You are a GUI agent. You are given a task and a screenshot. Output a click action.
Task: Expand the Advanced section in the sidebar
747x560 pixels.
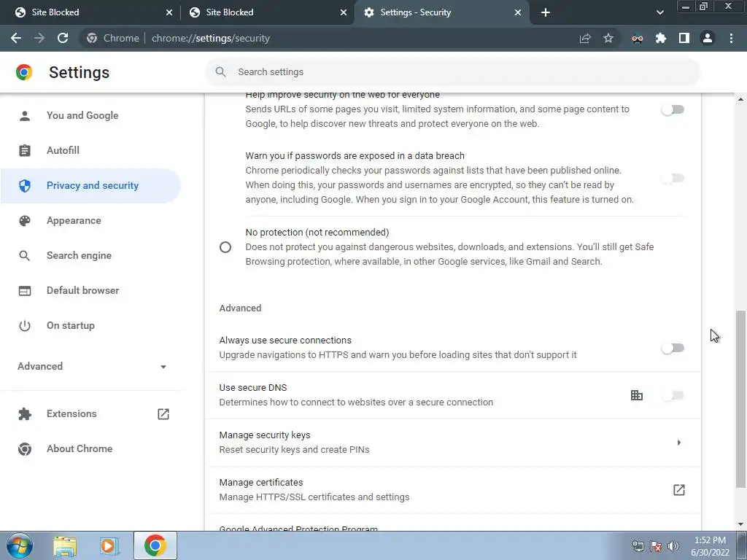[x=92, y=366]
